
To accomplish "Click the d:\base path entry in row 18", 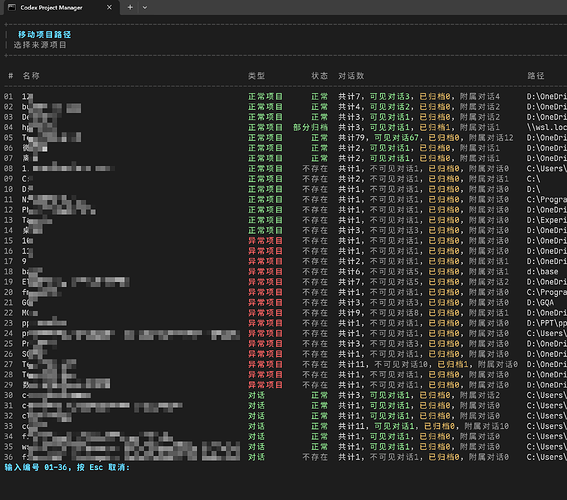I will [x=542, y=272].
